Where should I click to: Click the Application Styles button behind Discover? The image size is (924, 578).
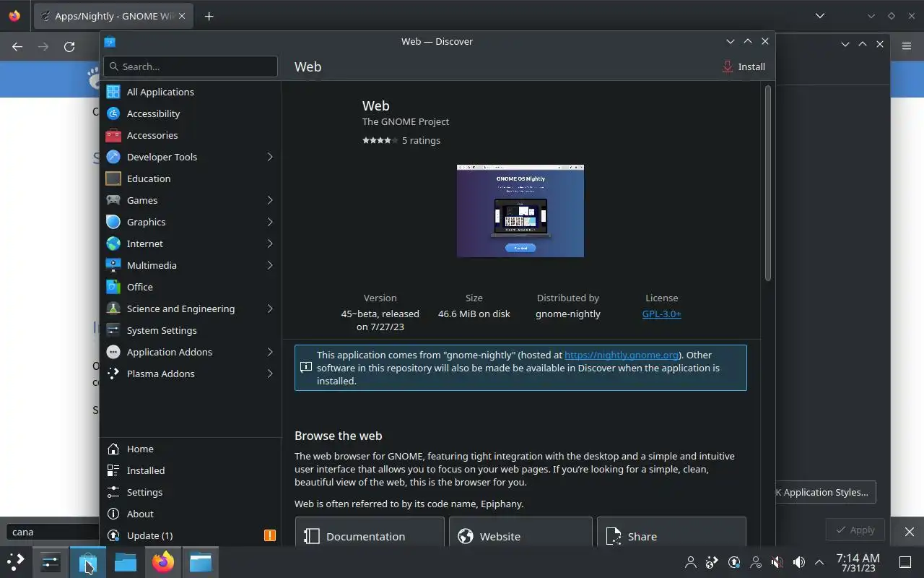[825, 492]
